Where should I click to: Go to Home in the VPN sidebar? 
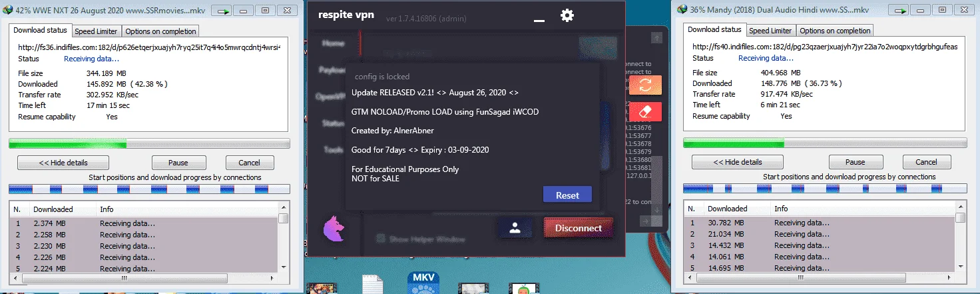333,43
